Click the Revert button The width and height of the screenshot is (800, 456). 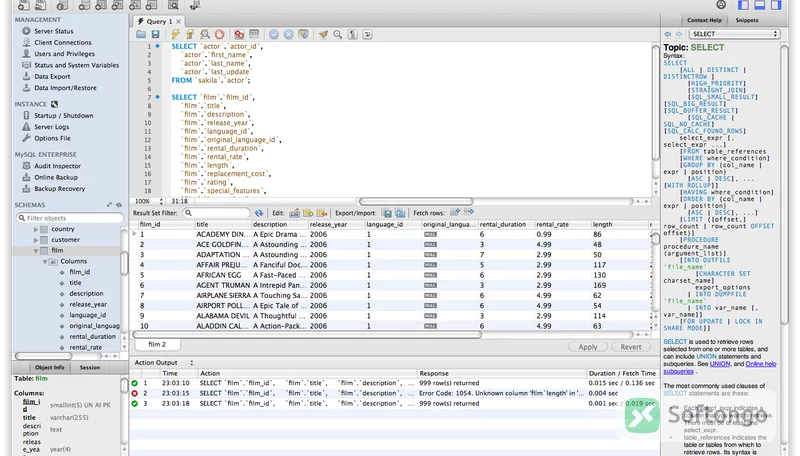point(631,347)
